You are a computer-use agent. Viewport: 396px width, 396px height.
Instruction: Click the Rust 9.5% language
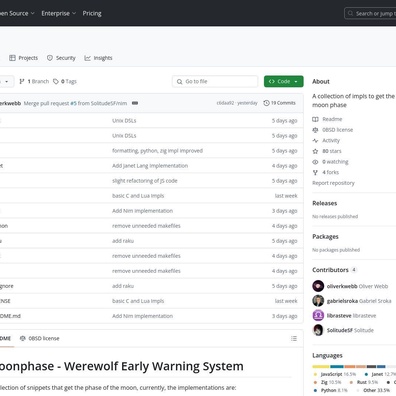364,382
